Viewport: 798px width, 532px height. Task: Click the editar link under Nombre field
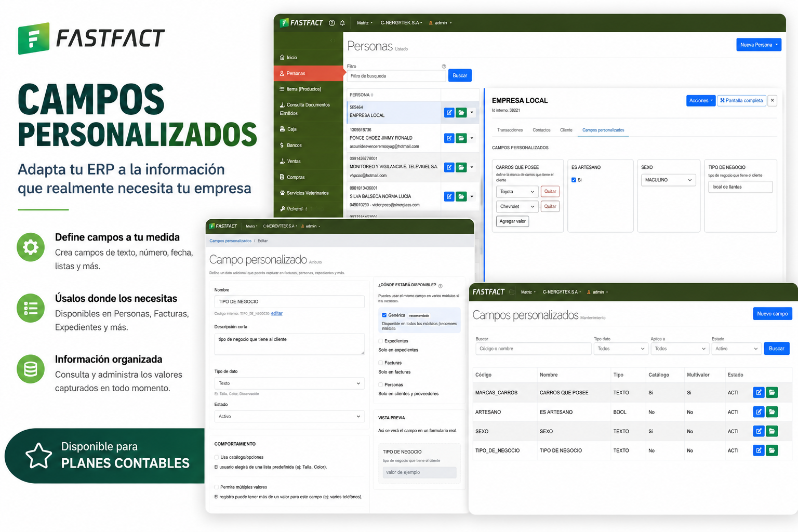pyautogui.click(x=277, y=313)
